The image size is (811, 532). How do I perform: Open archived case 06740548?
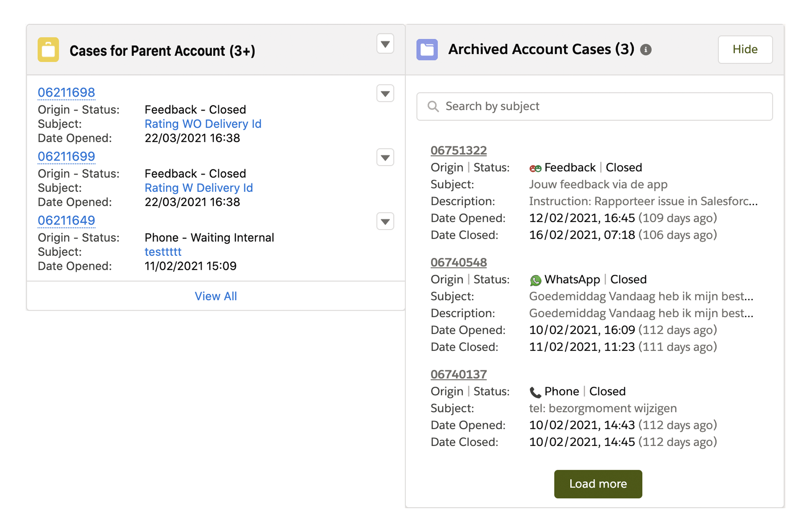tap(458, 263)
